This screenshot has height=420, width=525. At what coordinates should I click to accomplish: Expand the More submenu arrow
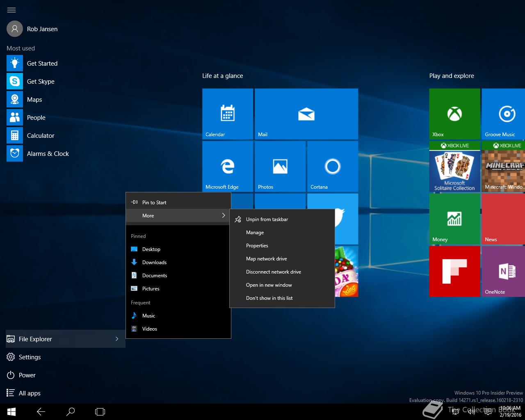click(x=224, y=215)
